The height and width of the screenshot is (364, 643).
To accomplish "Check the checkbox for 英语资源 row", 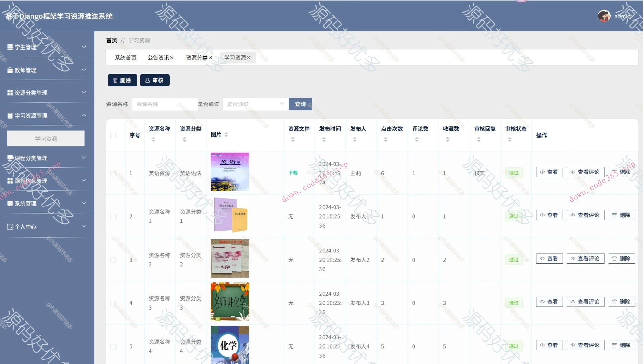I will [x=113, y=173].
